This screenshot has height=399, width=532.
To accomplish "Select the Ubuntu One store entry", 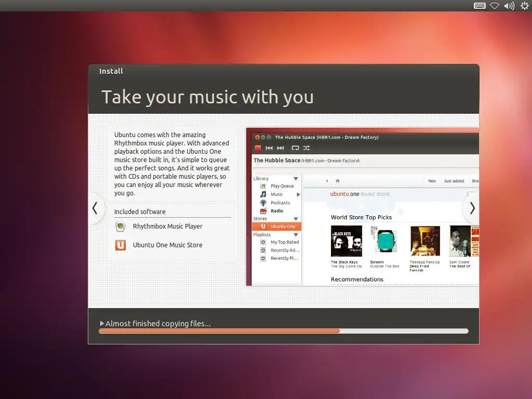I will [x=276, y=227].
